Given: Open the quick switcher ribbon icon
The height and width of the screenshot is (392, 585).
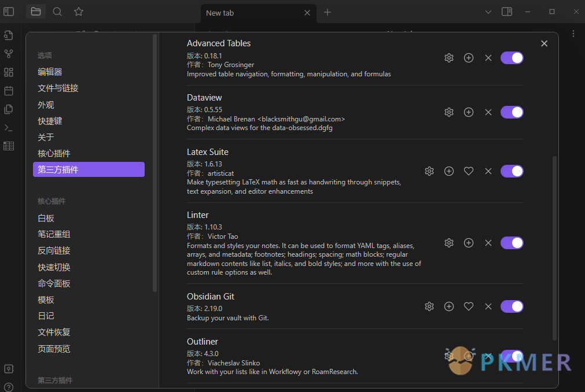Looking at the screenshot, I should [x=9, y=35].
